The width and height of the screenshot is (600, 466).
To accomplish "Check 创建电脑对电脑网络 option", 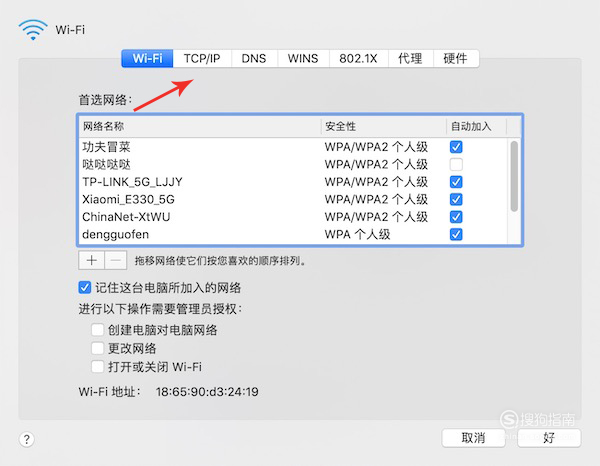I will click(x=98, y=330).
